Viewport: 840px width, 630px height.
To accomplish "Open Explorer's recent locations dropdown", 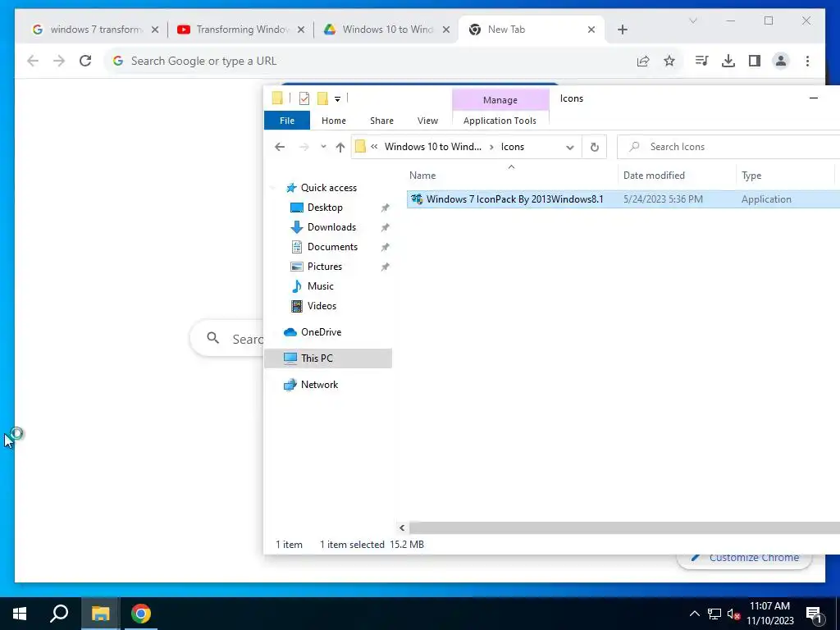I will click(323, 147).
